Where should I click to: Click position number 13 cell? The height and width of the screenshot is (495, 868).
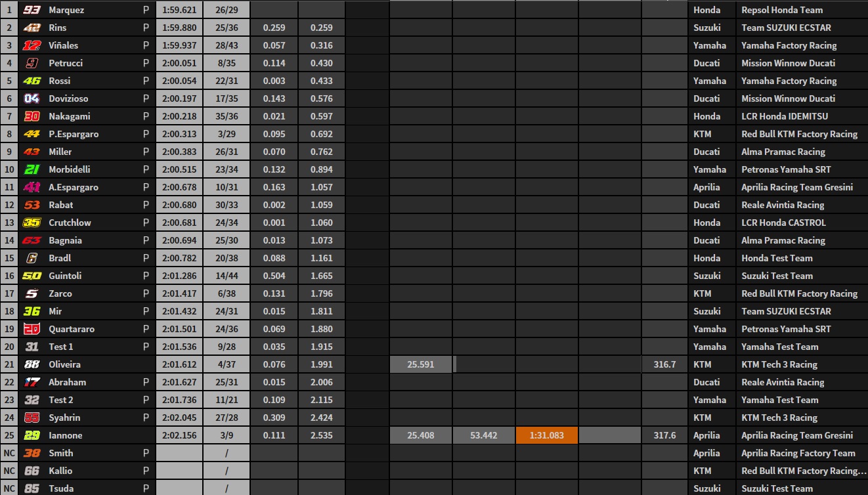pos(9,223)
